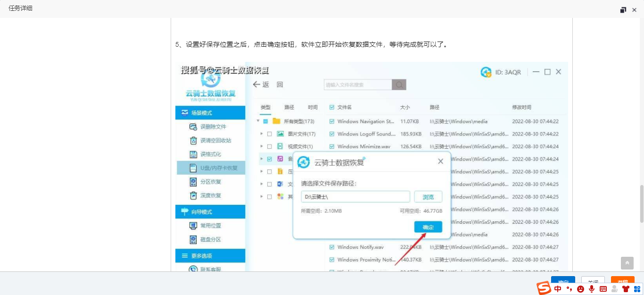Click the grey scroll-to-top arrow button

(627, 263)
